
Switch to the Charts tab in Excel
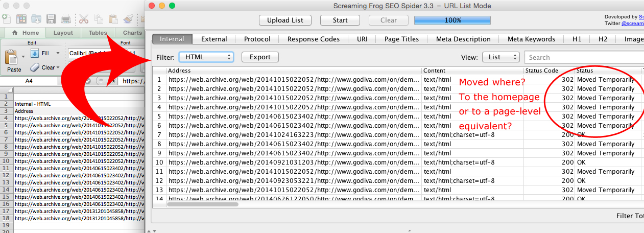point(132,33)
